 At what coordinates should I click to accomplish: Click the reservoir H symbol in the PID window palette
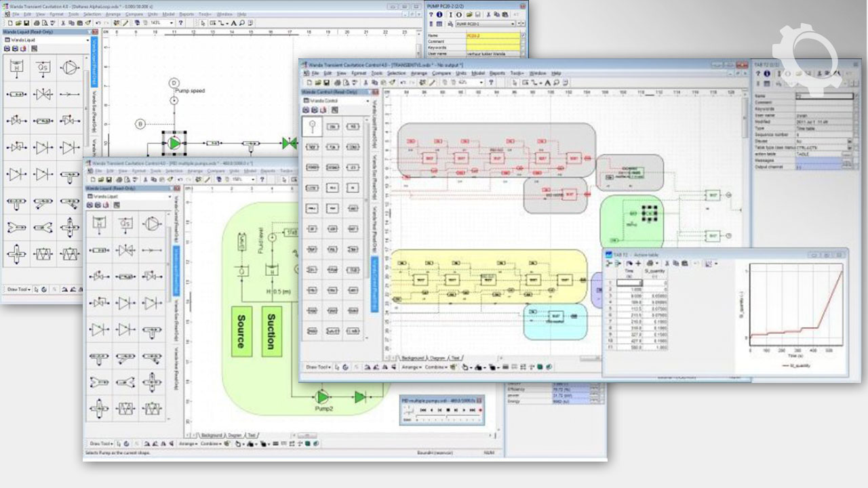[x=99, y=224]
